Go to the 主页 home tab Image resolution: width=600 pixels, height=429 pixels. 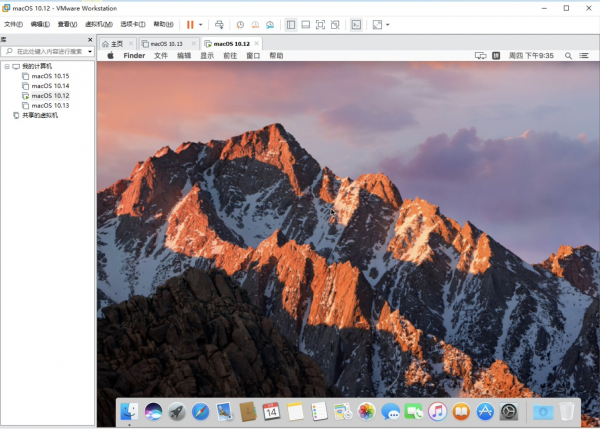tap(117, 44)
